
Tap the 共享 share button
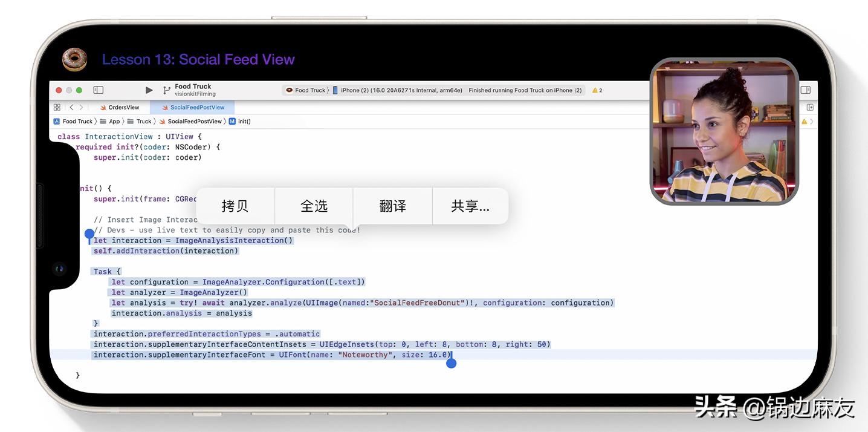[x=470, y=206]
